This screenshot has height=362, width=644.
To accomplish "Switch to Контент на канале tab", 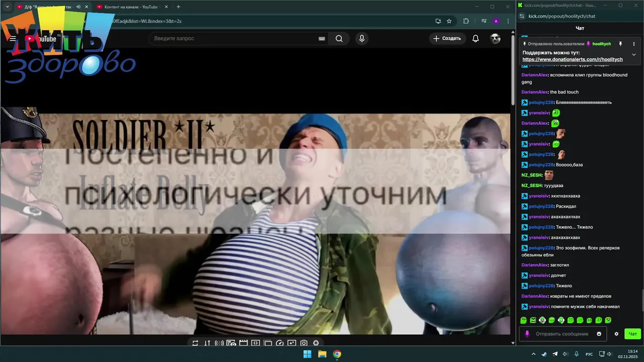I will 131,7.
